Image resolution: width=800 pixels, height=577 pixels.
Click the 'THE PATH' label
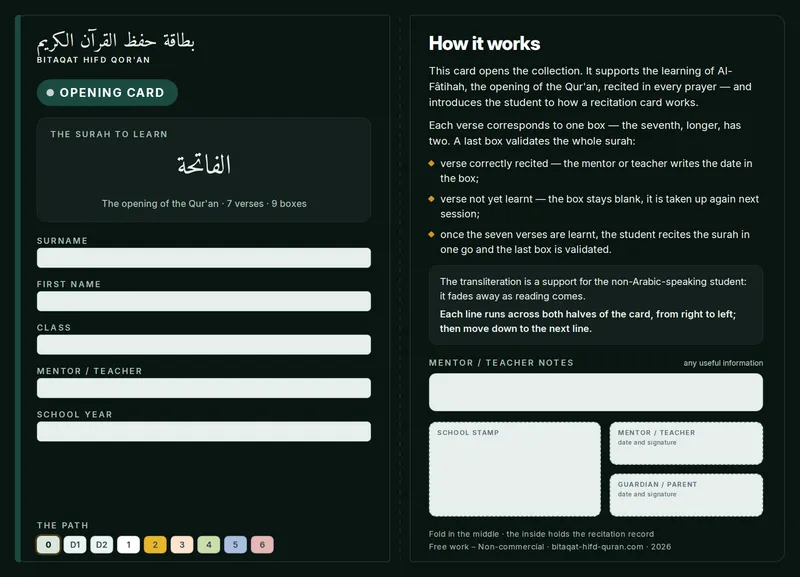tap(62, 525)
